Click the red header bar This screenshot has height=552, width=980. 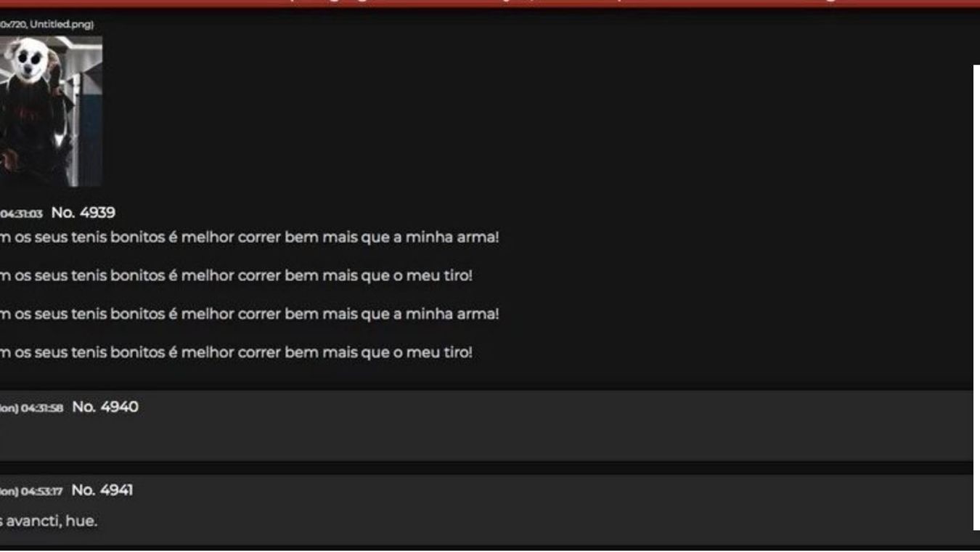click(x=490, y=4)
